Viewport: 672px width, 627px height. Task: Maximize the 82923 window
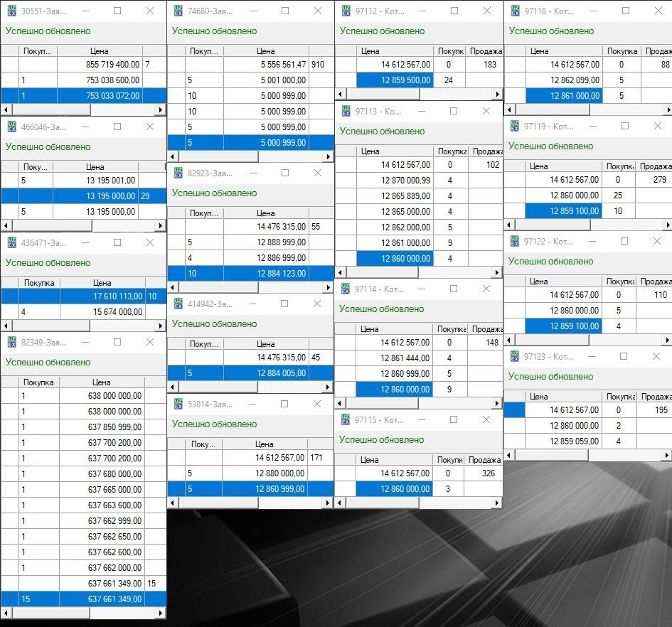pos(284,173)
